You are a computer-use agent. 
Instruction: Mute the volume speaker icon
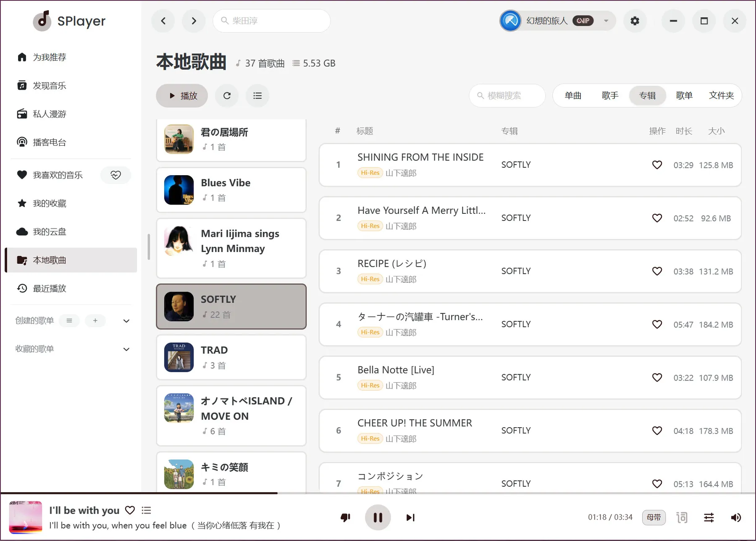736,517
